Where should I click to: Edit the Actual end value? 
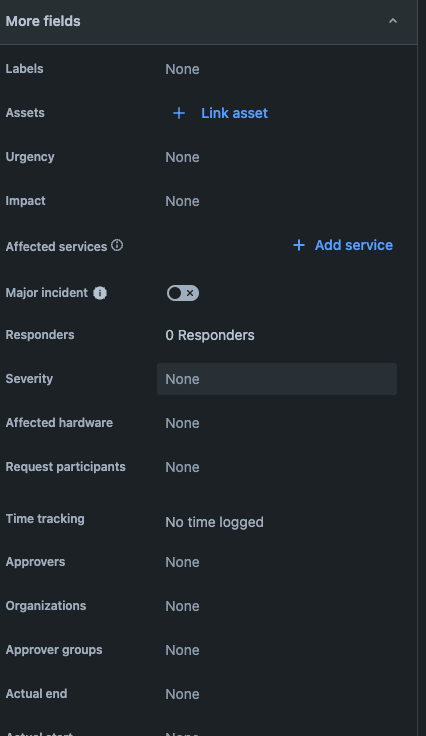click(x=183, y=694)
